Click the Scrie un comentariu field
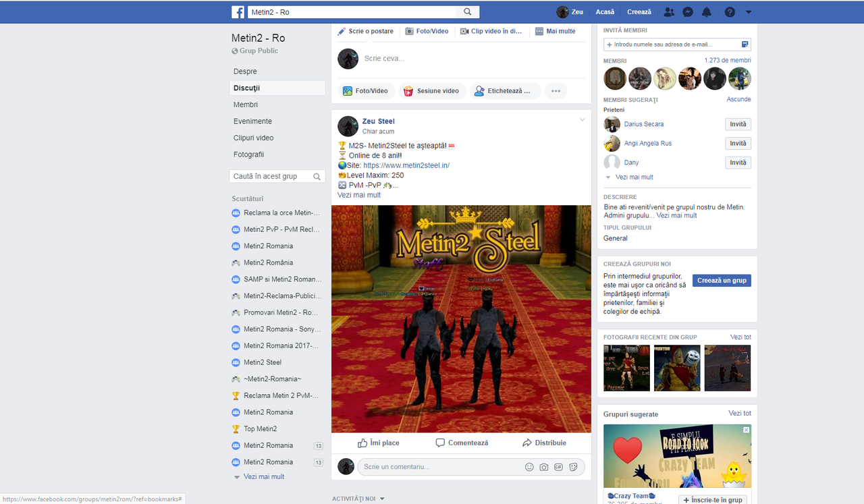 click(x=440, y=467)
